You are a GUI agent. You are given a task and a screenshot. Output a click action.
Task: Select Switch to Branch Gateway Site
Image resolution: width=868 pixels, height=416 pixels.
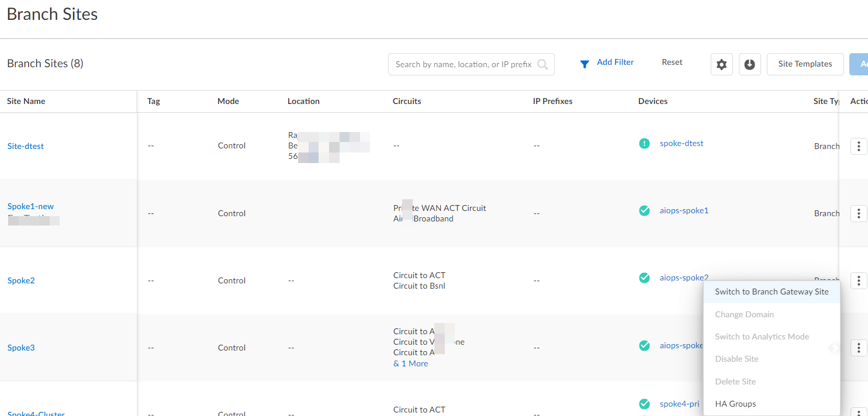click(x=771, y=292)
